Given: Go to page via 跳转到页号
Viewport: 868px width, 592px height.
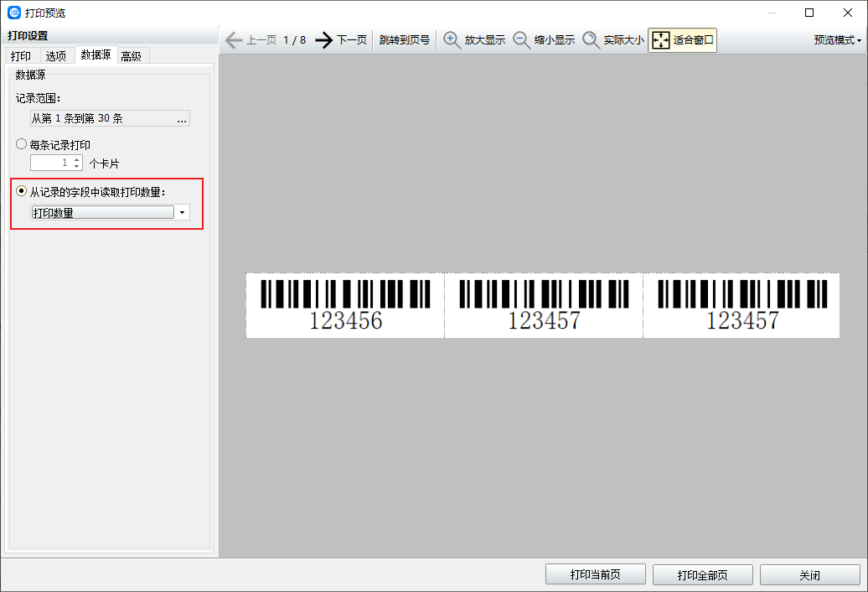Looking at the screenshot, I should 405,40.
